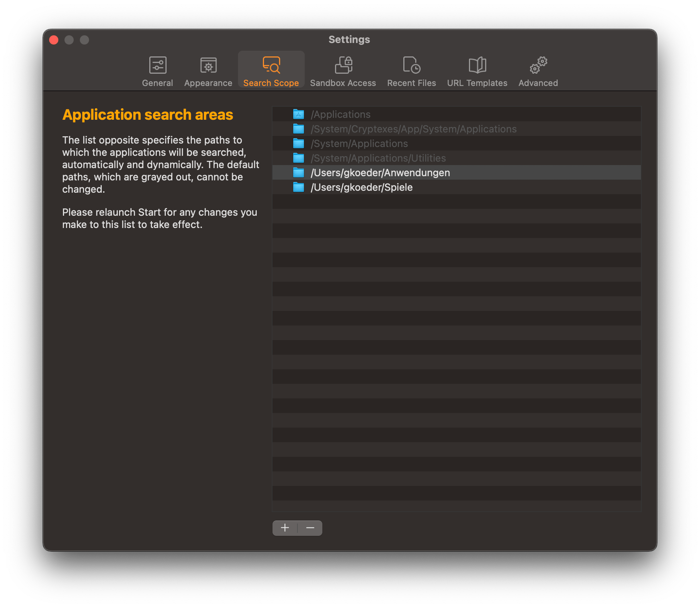Open the Sandbox Access tab
Screen dimensions: 700x608
[343, 72]
